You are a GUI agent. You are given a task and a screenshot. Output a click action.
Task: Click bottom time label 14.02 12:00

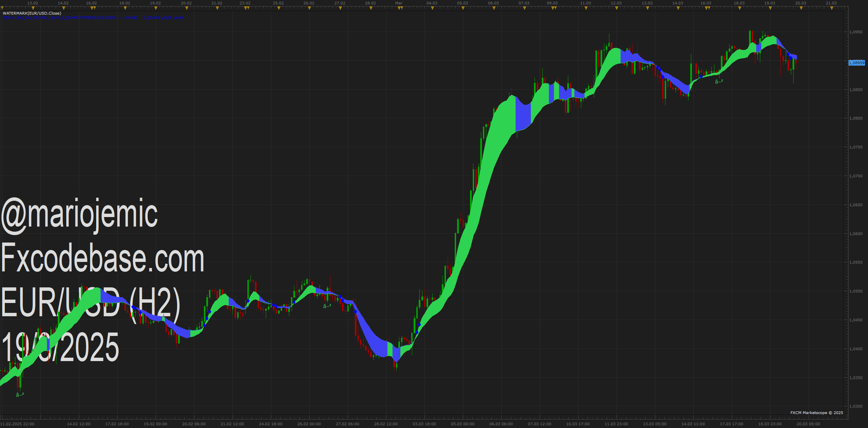click(79, 424)
